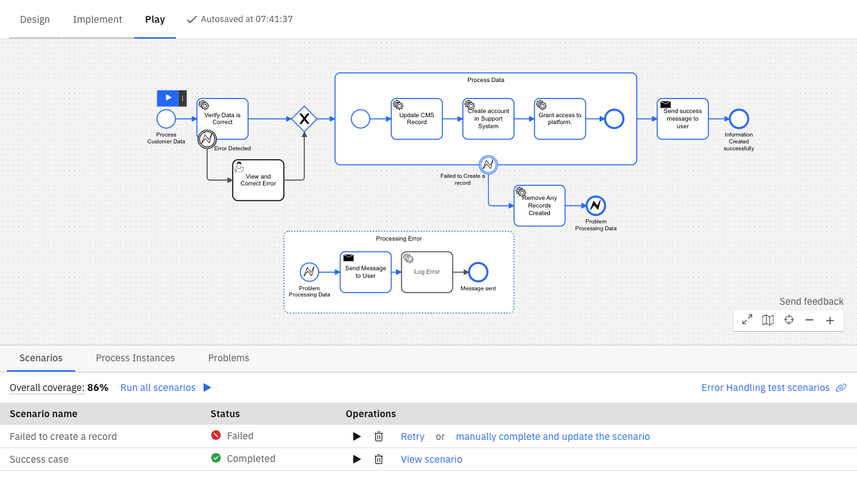Select the Send success message to user task

[682, 119]
